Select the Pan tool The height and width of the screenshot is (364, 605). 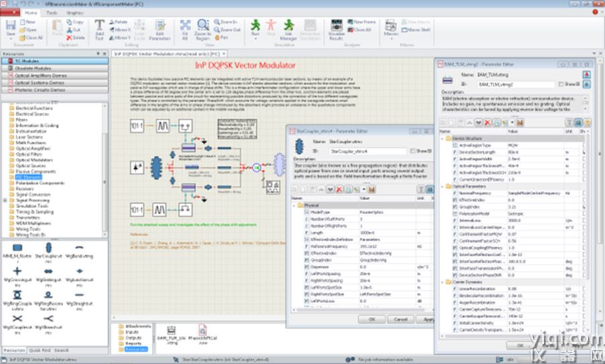pos(222,38)
